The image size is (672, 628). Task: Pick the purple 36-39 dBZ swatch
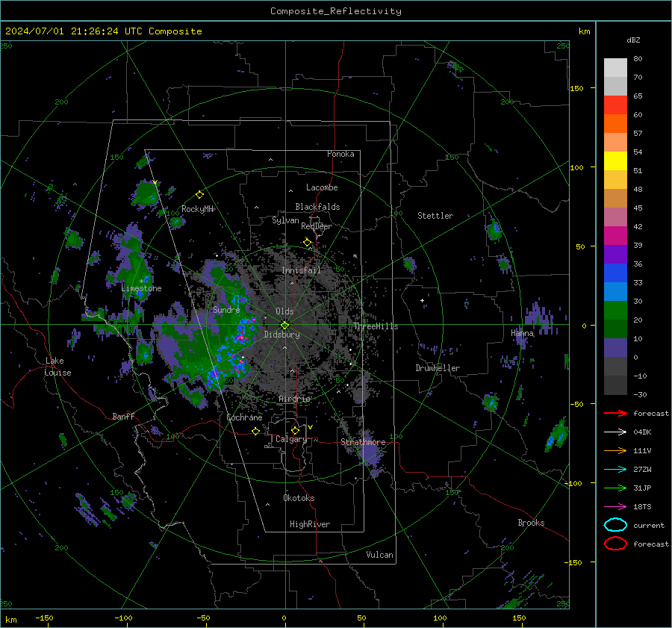click(615, 255)
